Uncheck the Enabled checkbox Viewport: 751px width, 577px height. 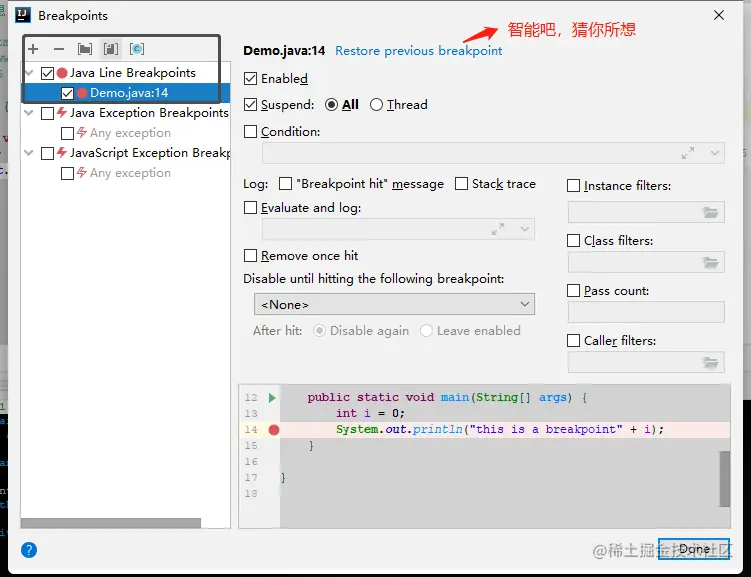pos(250,79)
